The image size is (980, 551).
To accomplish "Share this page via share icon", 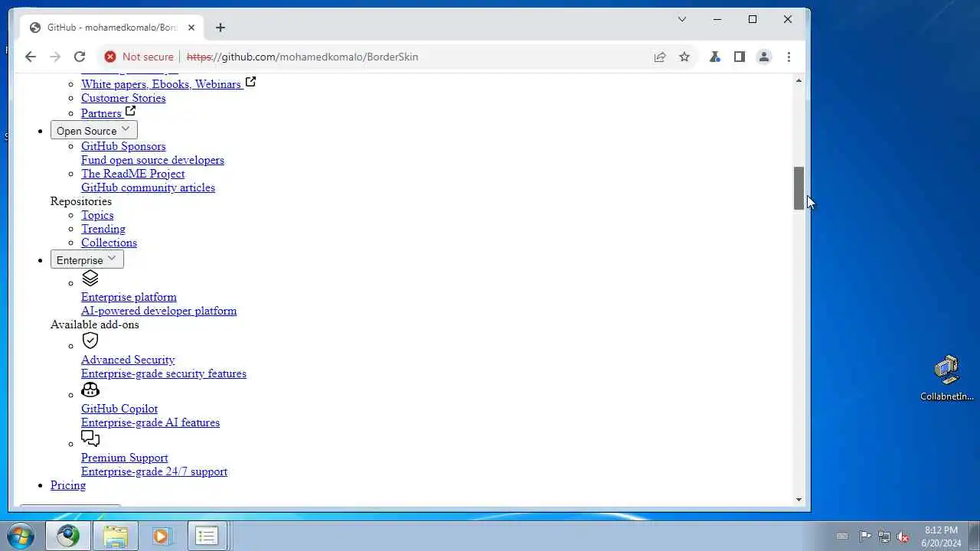I will [659, 57].
